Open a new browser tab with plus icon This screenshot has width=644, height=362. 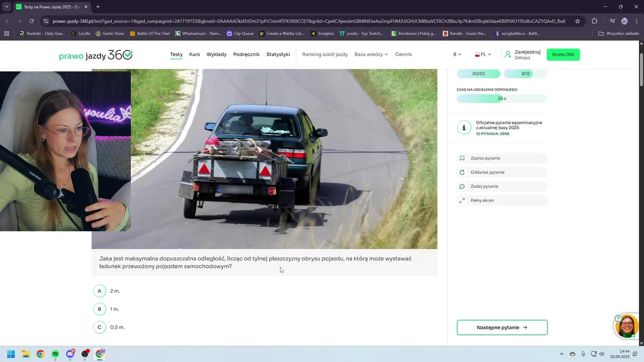coord(98,7)
